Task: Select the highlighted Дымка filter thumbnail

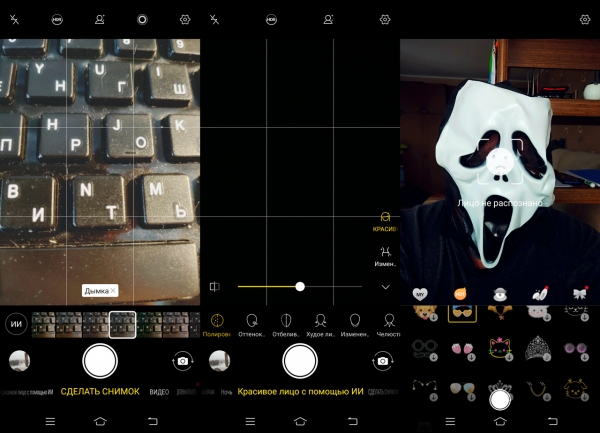Action: click(122, 325)
